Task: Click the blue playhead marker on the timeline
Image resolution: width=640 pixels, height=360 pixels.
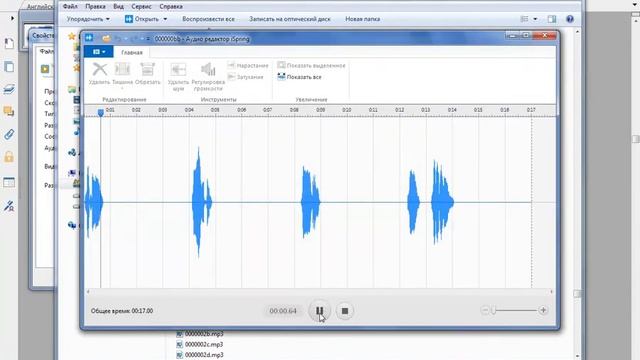Action: 101,112
